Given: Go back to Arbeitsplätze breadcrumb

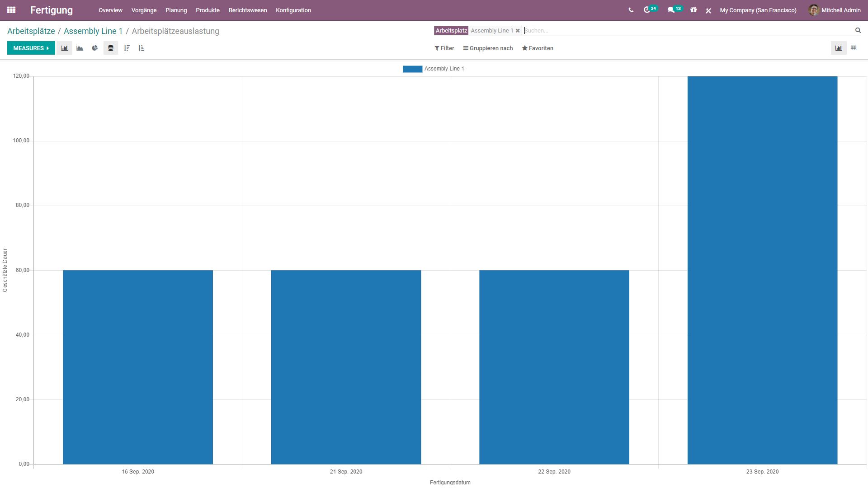Looking at the screenshot, I should (x=31, y=31).
